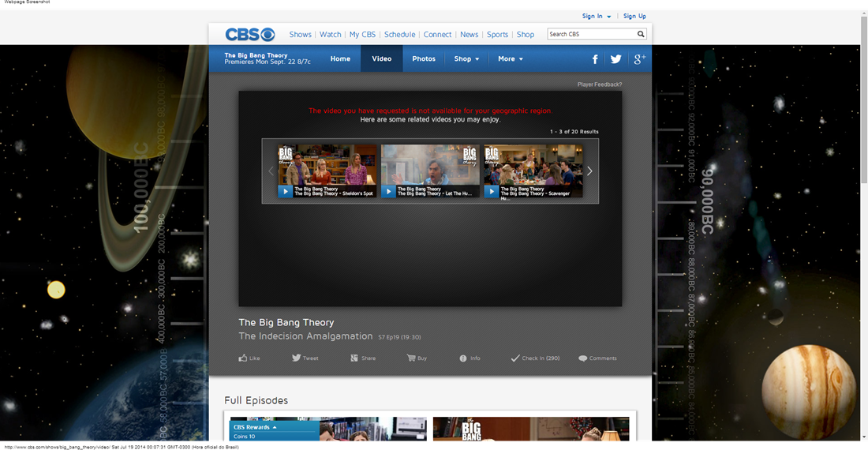Click the Player Feedback link
The width and height of the screenshot is (868, 450).
click(600, 84)
